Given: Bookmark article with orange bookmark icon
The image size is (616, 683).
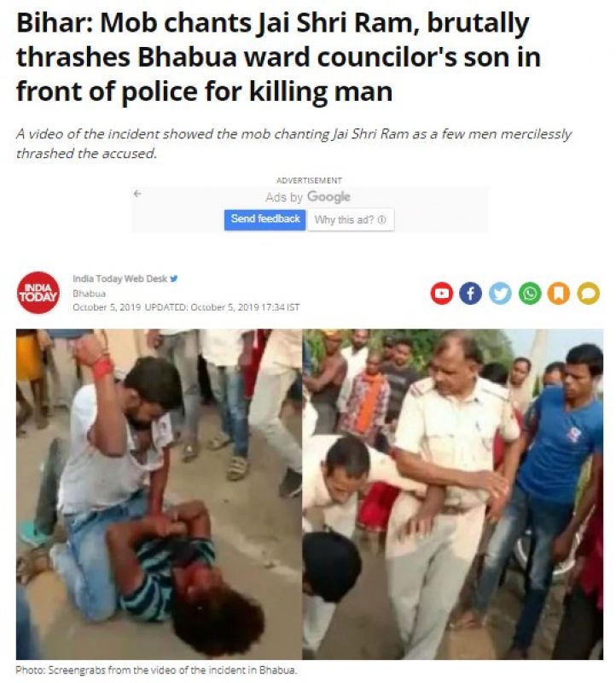Looking at the screenshot, I should coord(559,293).
